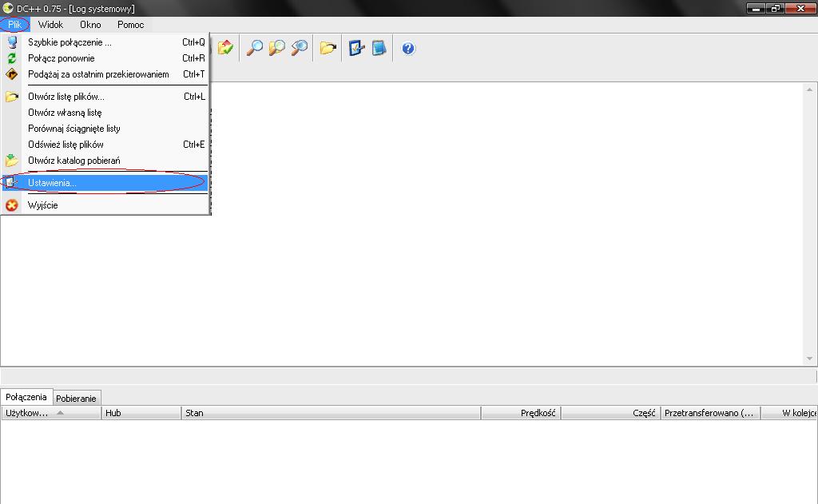Select Ustawienia... from the Plik menu
The image size is (818, 504).
coord(53,183)
